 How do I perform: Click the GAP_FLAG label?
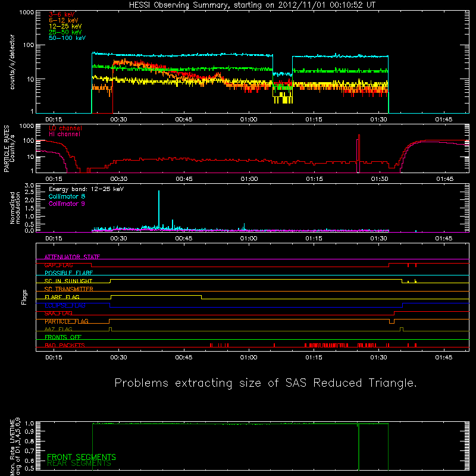click(58, 265)
